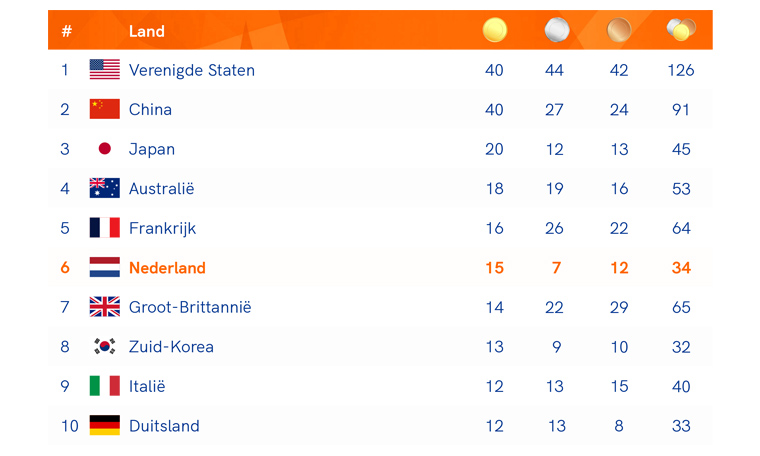This screenshot has height=456, width=760.
Task: Click the South Korea flag icon
Action: click(104, 346)
